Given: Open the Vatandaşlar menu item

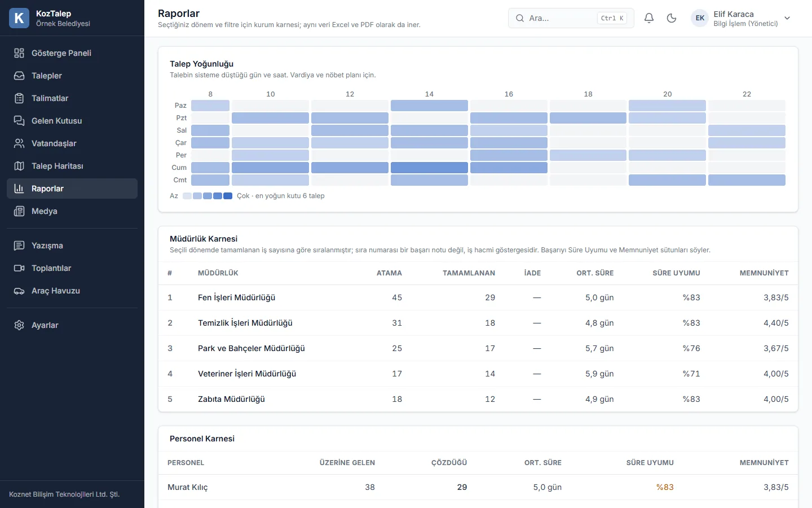Looking at the screenshot, I should 72,143.
